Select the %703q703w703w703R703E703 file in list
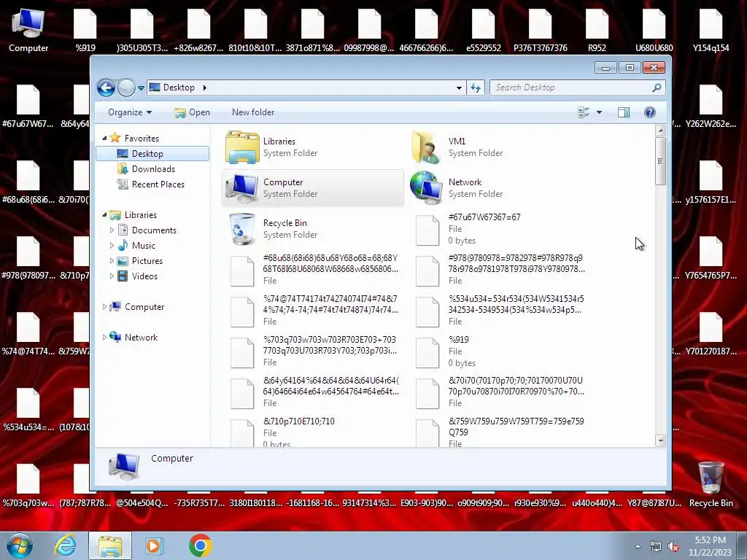 pos(312,352)
